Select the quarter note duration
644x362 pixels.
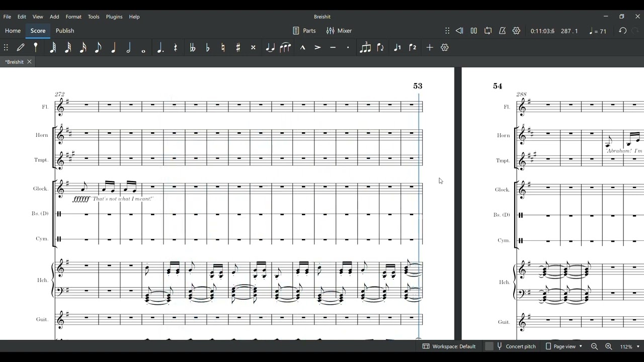(x=113, y=47)
